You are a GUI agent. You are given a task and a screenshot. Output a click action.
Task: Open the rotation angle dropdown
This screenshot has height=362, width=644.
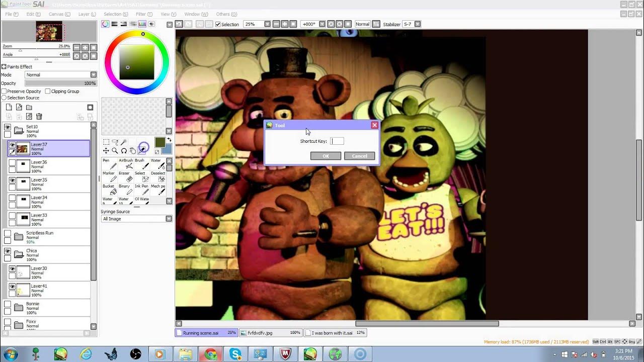322,24
